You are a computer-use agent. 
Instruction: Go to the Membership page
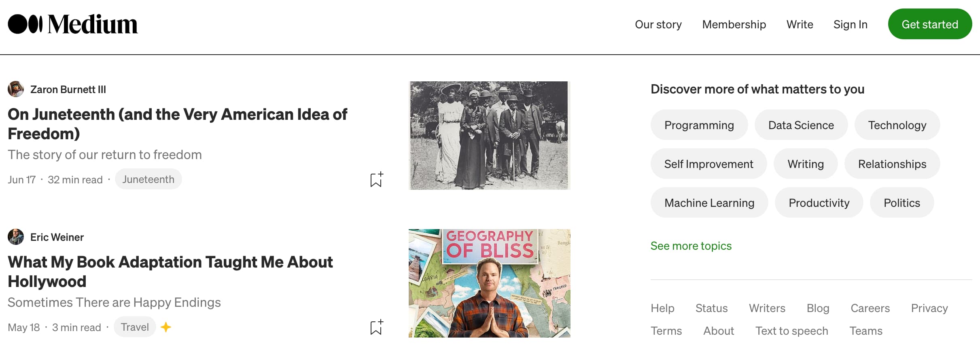734,24
